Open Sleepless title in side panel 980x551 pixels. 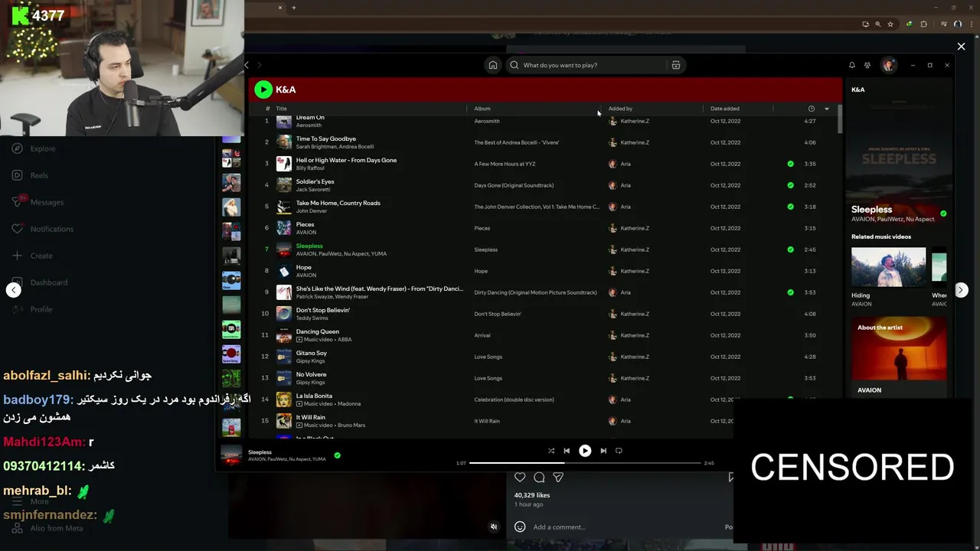click(871, 209)
